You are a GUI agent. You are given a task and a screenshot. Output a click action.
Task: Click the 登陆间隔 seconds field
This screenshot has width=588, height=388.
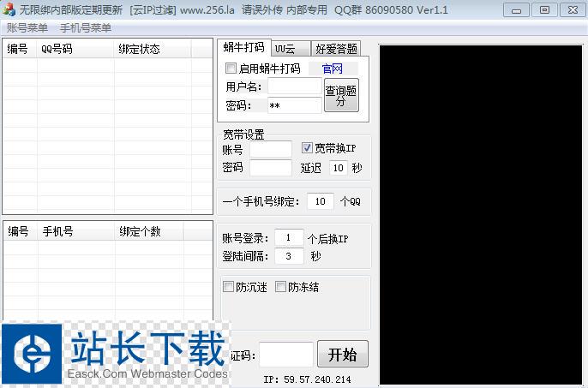(x=288, y=256)
